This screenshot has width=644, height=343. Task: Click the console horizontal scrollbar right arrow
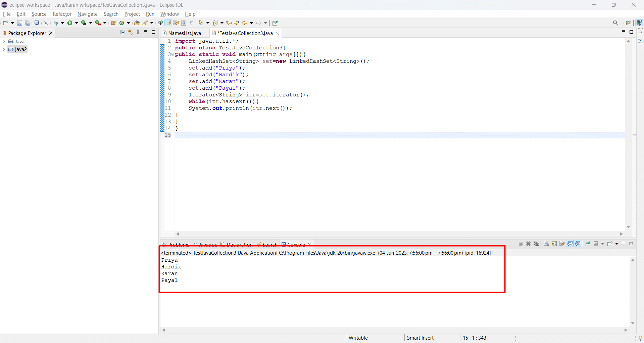(626, 330)
